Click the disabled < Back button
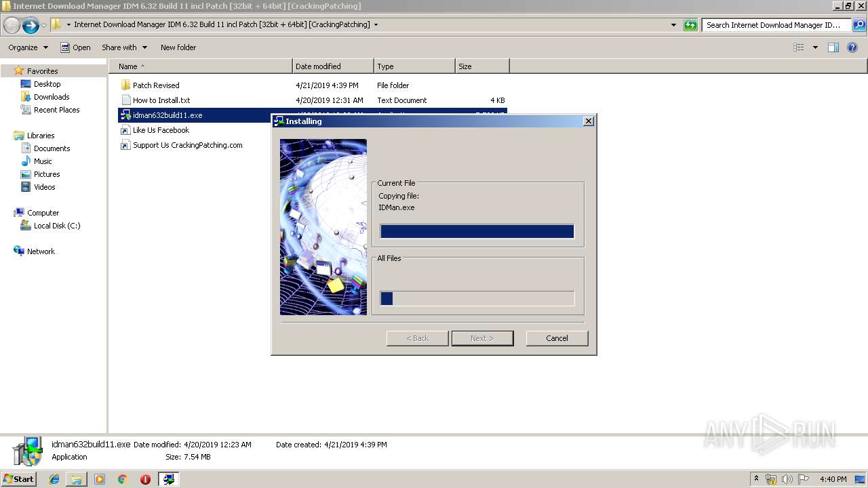The width and height of the screenshot is (868, 488). pyautogui.click(x=417, y=338)
